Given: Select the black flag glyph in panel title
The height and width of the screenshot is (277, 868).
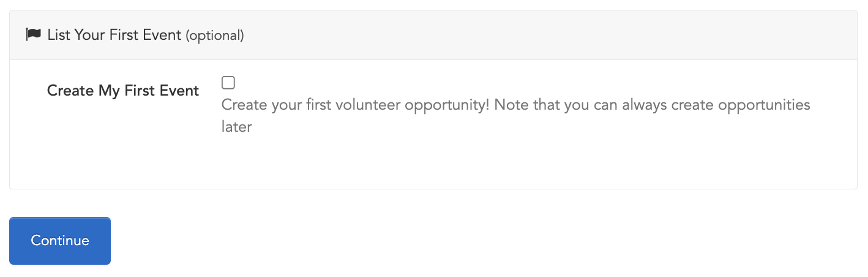Looking at the screenshot, I should [32, 35].
